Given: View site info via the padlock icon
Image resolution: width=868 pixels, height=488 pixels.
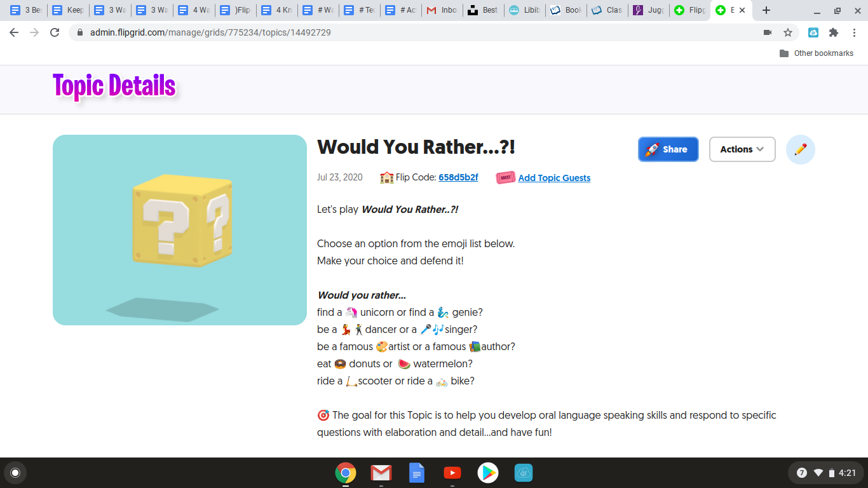Looking at the screenshot, I should [80, 32].
